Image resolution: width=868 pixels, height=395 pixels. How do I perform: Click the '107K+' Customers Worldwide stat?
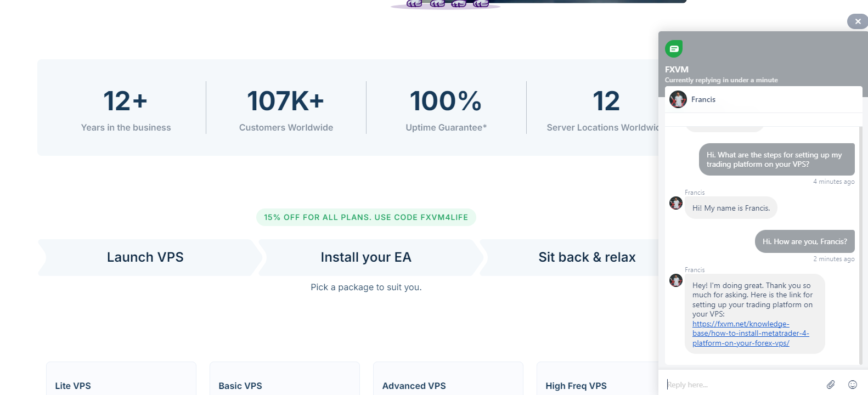286,101
